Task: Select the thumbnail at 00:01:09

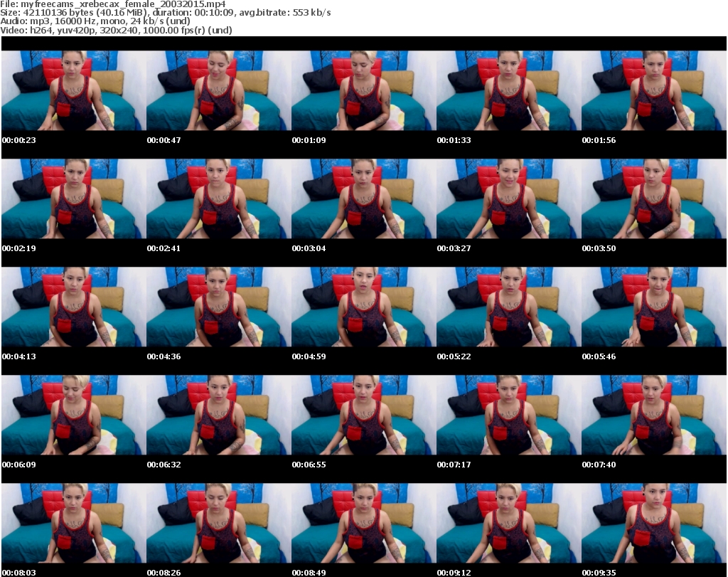Action: 363,90
